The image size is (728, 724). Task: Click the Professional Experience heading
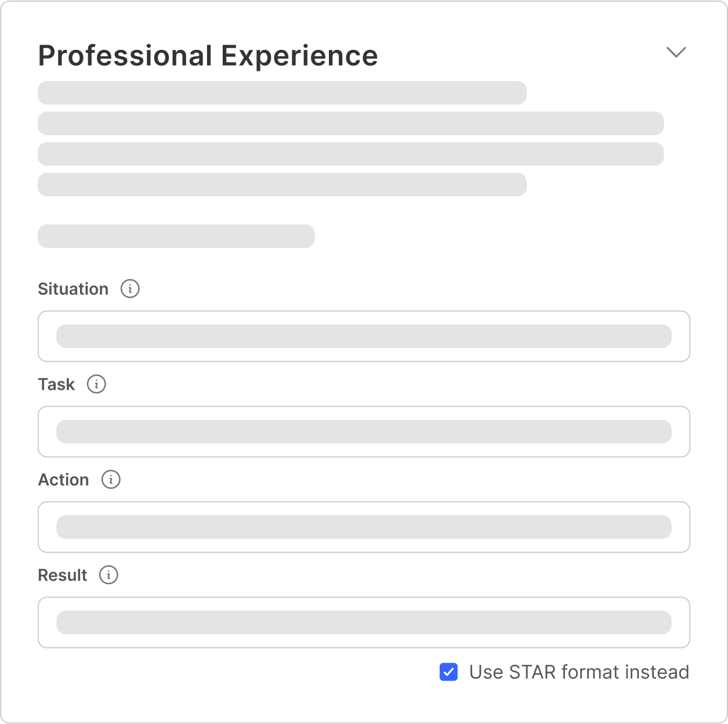pyautogui.click(x=208, y=56)
